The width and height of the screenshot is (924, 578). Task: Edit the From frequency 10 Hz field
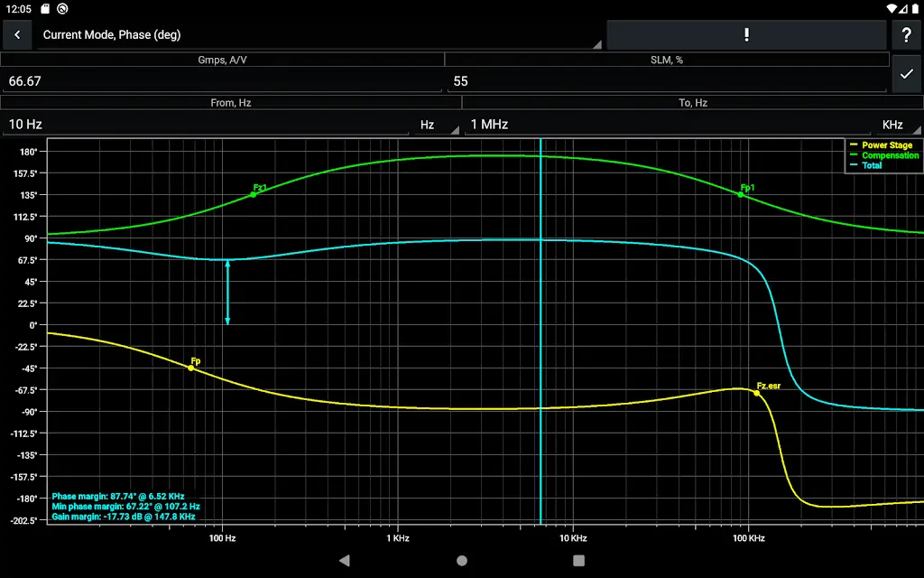click(208, 125)
